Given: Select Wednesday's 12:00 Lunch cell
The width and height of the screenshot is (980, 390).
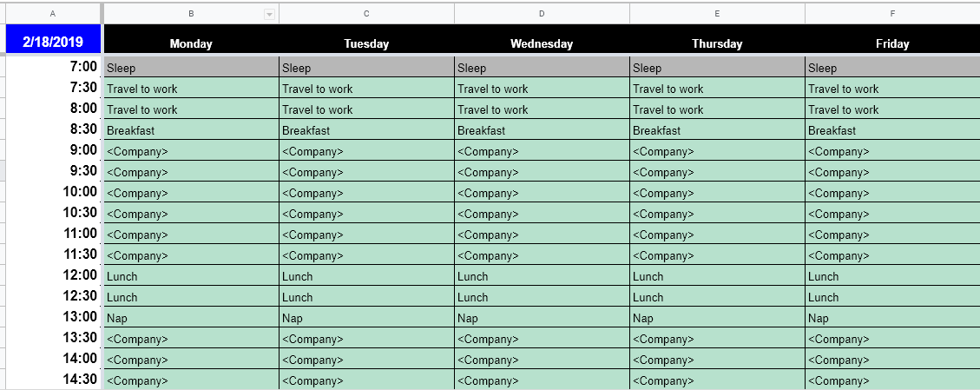Looking at the screenshot, I should pyautogui.click(x=542, y=276).
